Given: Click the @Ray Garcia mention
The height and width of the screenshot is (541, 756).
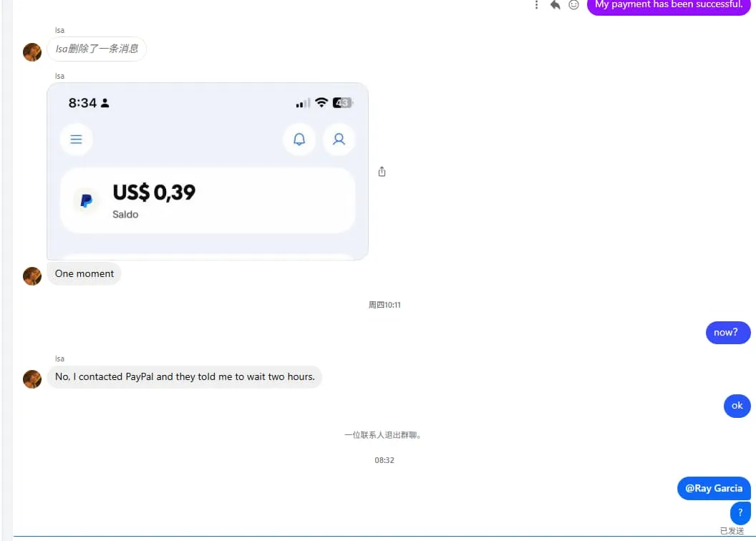Looking at the screenshot, I should [x=714, y=488].
